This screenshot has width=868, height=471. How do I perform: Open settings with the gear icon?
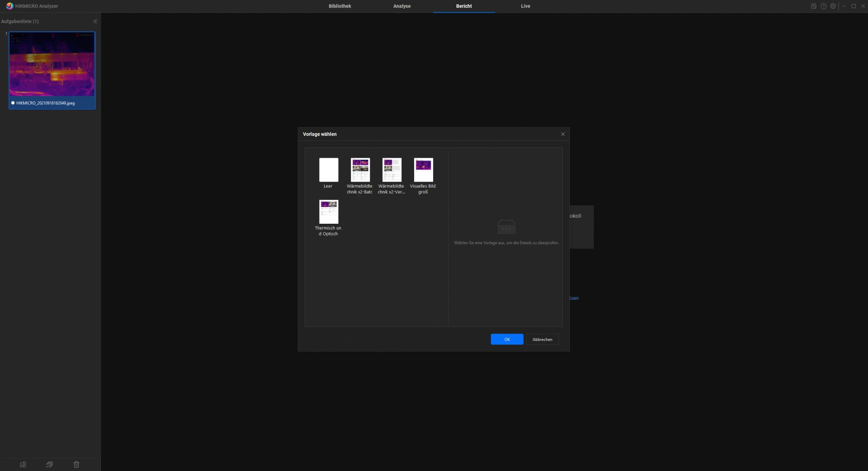point(833,6)
